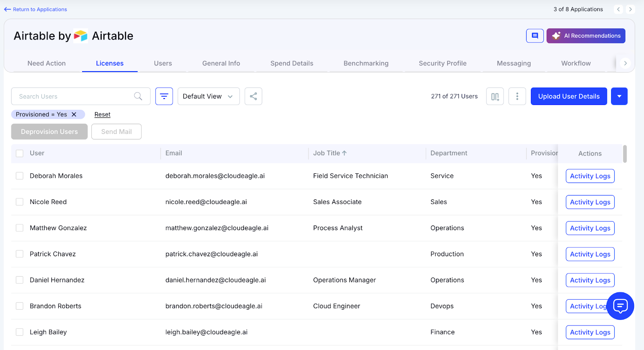Click email deborah.morales@cloudeagle.ai
This screenshot has width=644, height=350.
click(x=215, y=176)
